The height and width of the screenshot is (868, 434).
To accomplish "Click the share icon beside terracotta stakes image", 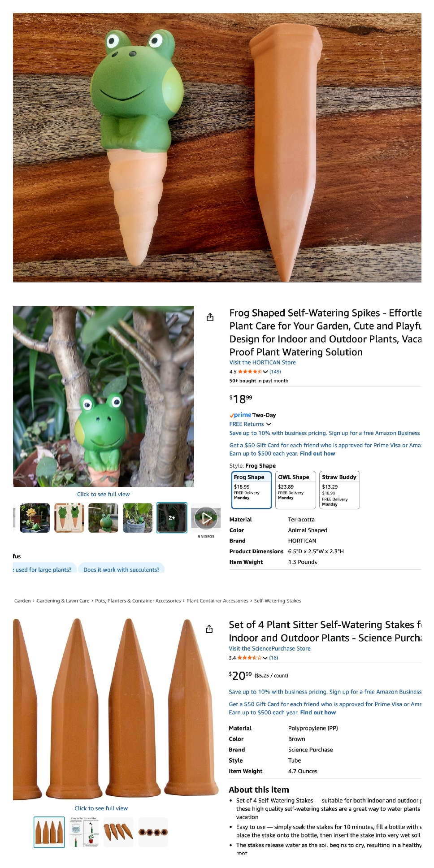I will tap(209, 629).
